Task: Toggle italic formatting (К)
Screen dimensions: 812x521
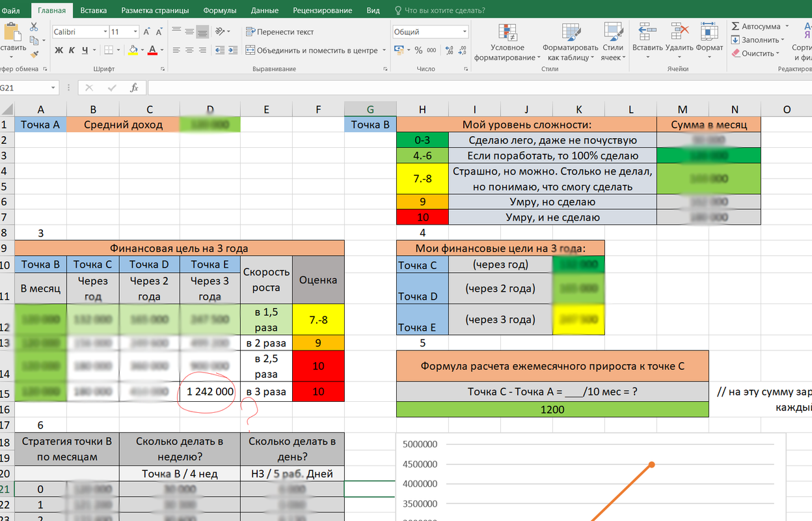Action: click(x=72, y=50)
